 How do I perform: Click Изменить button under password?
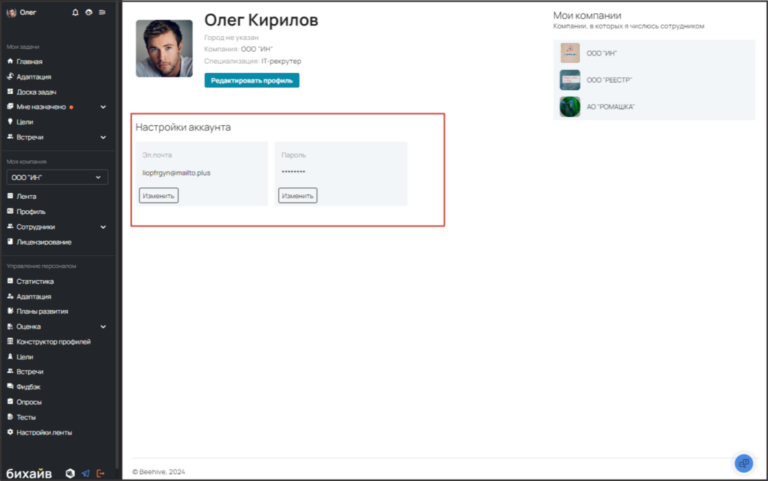click(297, 196)
